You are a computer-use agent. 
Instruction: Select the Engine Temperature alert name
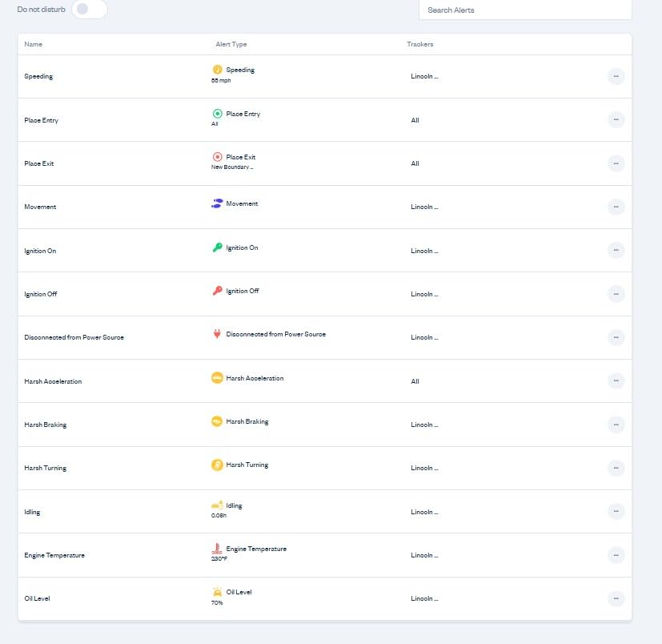coord(54,555)
